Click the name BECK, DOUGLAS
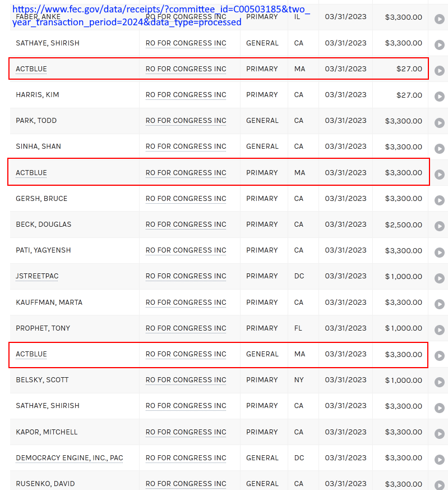Screen dimensions: 448x490 coord(43,225)
